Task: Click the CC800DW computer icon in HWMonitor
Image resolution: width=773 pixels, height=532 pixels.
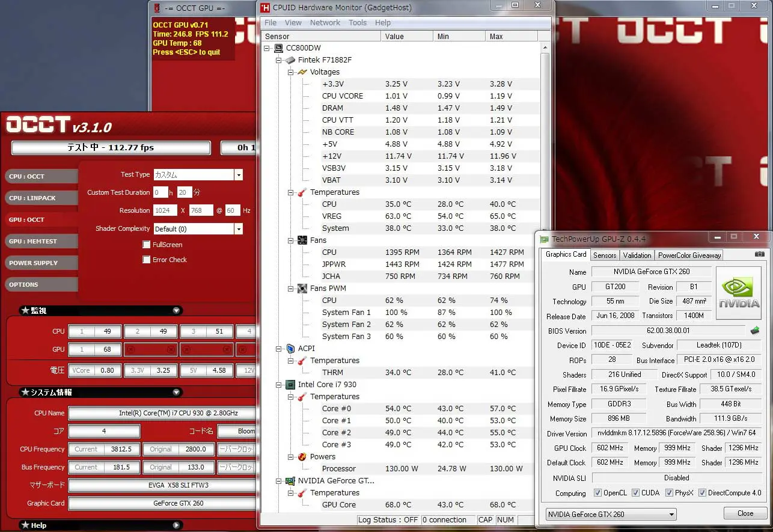Action: pos(279,48)
